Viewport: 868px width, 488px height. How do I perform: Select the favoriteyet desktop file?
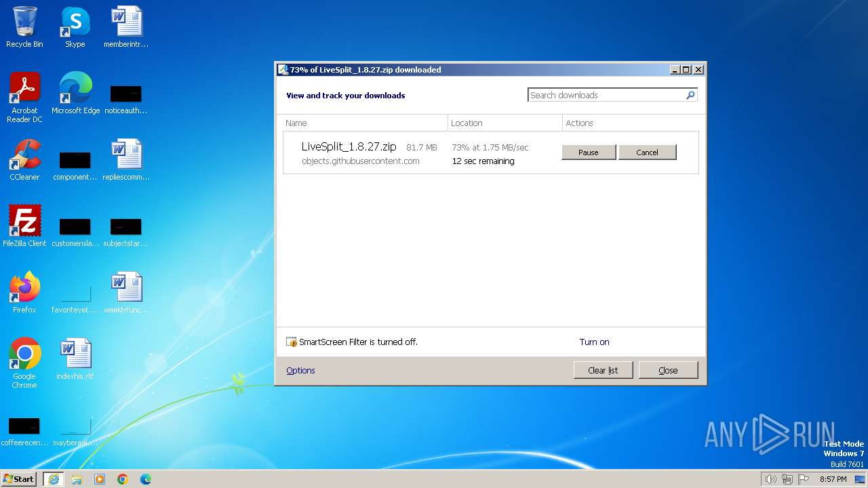pyautogui.click(x=75, y=298)
